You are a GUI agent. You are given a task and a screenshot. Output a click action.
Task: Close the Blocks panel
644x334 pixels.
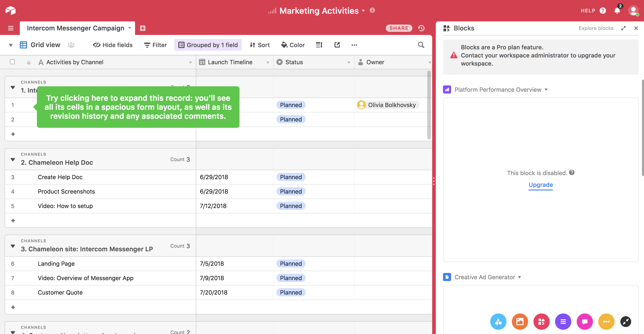point(636,28)
